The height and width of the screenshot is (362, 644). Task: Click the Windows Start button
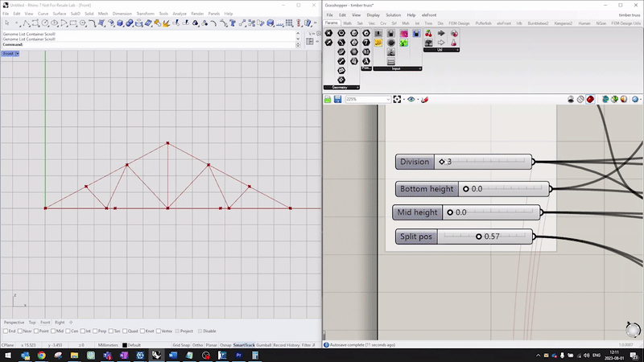(6, 355)
